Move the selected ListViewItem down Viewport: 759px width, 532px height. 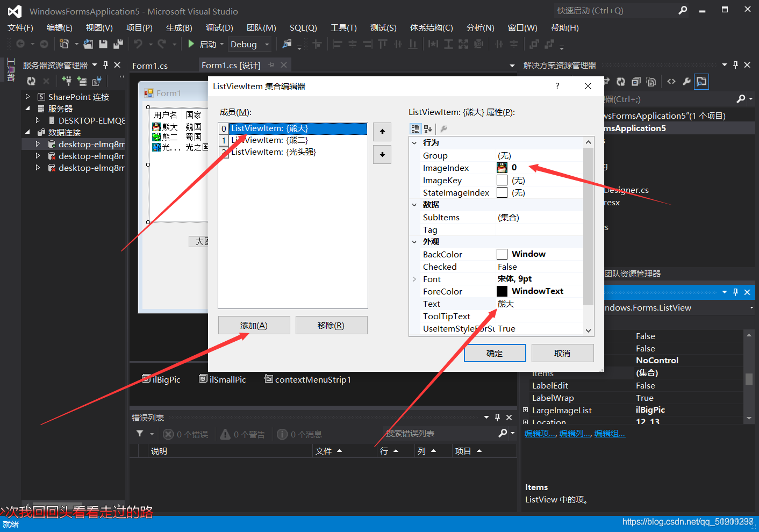click(382, 155)
